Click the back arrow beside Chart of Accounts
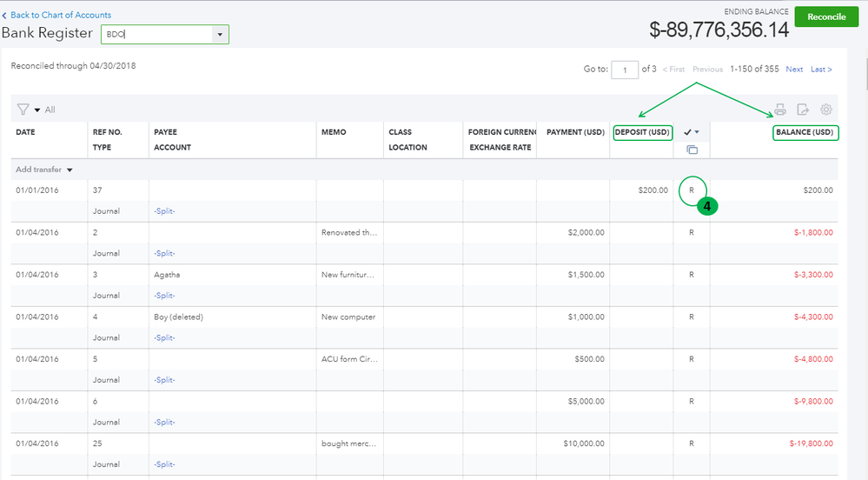Viewport: 868px width, 480px height. [x=4, y=16]
